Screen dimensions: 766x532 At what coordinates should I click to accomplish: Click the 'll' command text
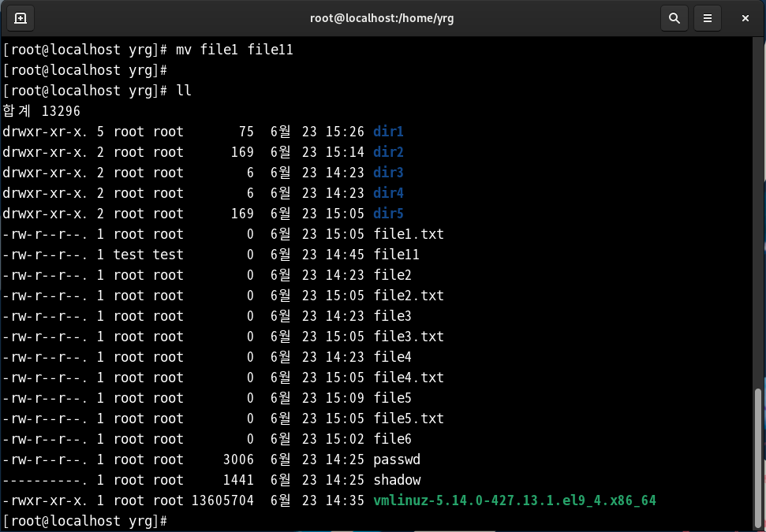point(184,91)
